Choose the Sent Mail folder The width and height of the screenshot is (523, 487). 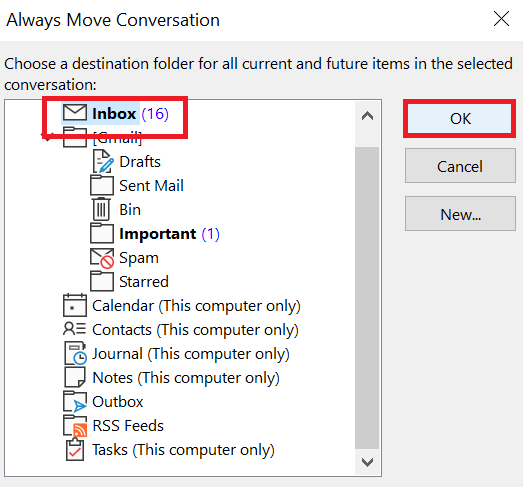[x=151, y=186]
